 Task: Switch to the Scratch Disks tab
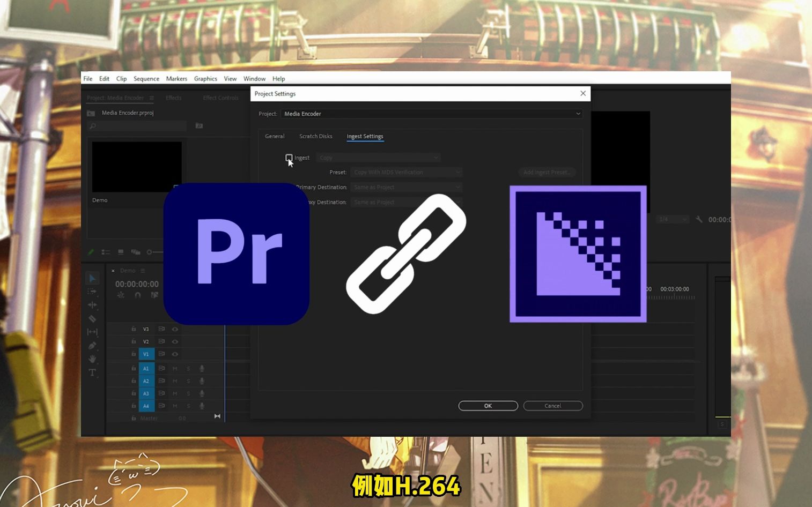[x=316, y=136]
